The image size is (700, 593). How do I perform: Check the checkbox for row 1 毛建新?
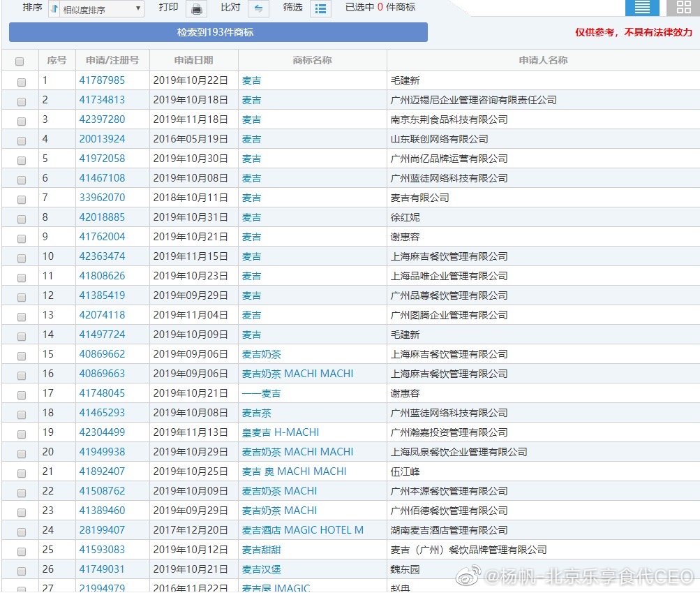tap(21, 82)
